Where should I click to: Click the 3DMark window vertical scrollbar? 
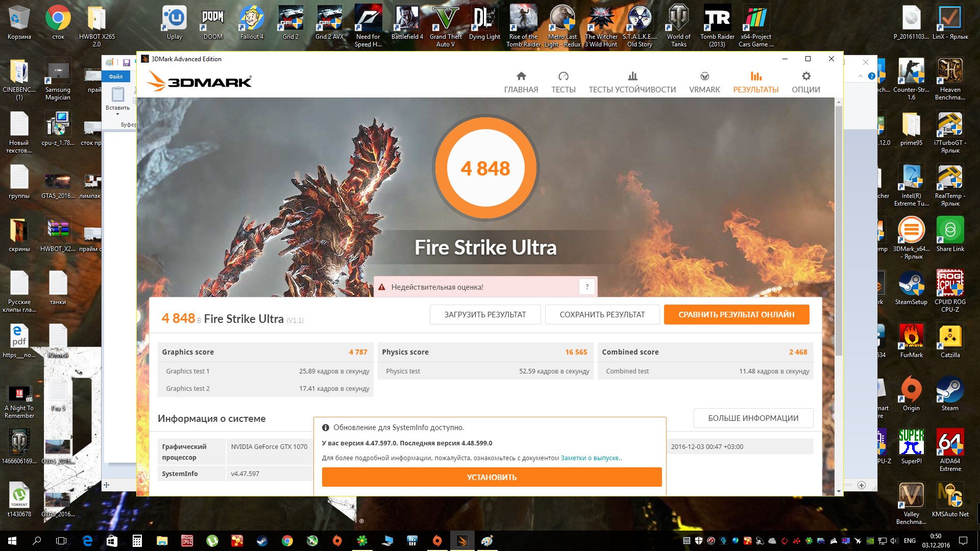pyautogui.click(x=839, y=230)
